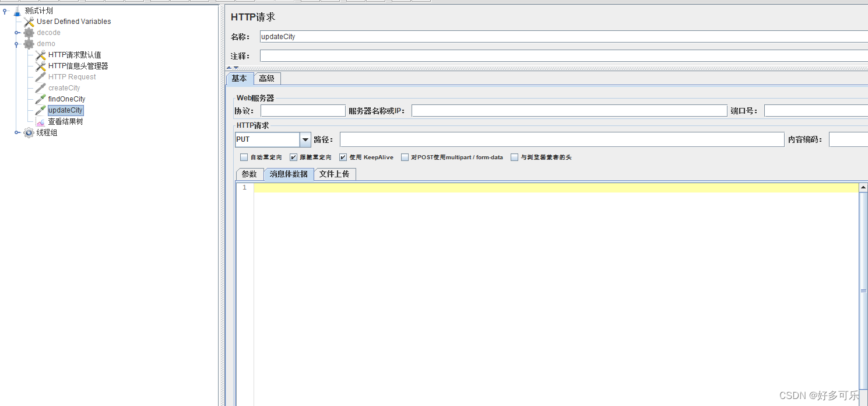
Task: Click the pipette icon of findOneCity
Action: [x=40, y=99]
